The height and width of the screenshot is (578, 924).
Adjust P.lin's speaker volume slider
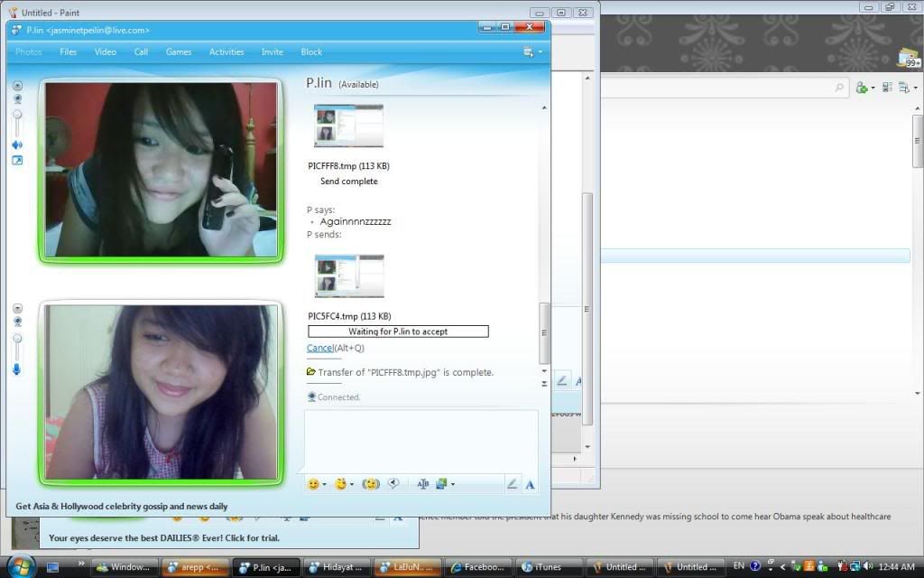pyautogui.click(x=17, y=117)
